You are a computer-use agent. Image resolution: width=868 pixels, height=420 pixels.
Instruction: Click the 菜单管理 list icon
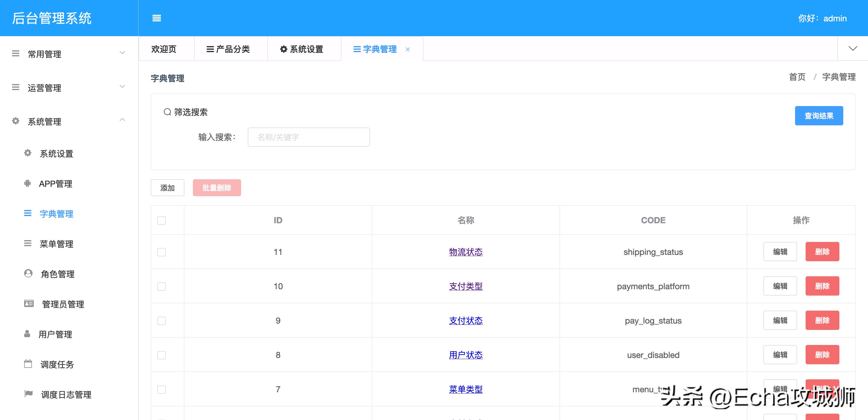[27, 243]
